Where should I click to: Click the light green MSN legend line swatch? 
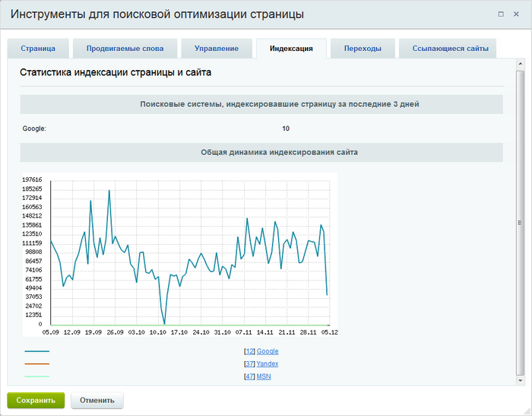[x=37, y=376]
